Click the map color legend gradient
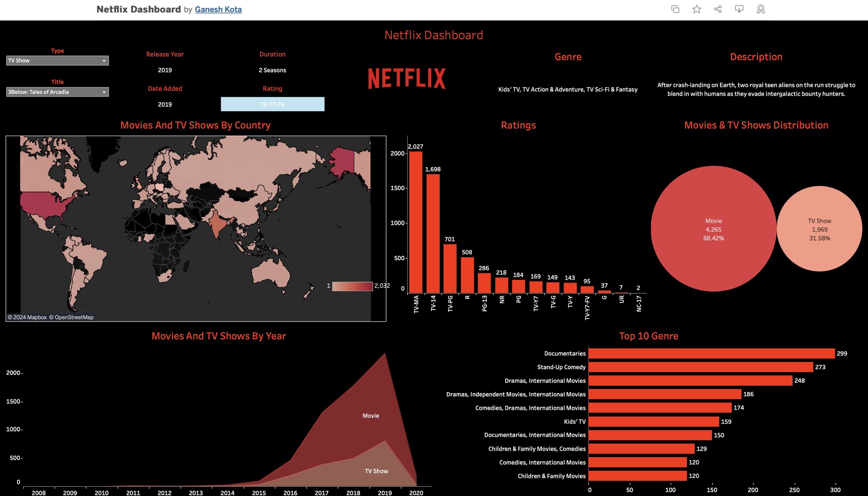Viewport: 868px width, 496px height. 352,286
